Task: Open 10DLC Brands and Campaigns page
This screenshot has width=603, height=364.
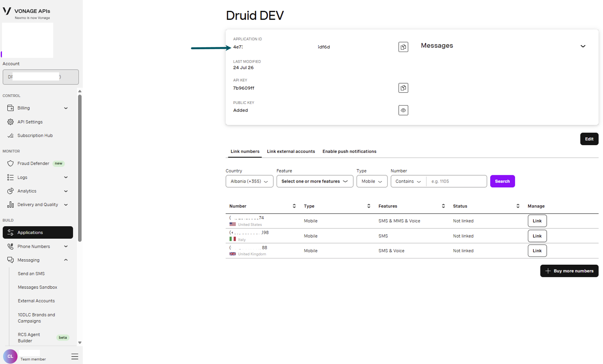Action: click(36, 318)
